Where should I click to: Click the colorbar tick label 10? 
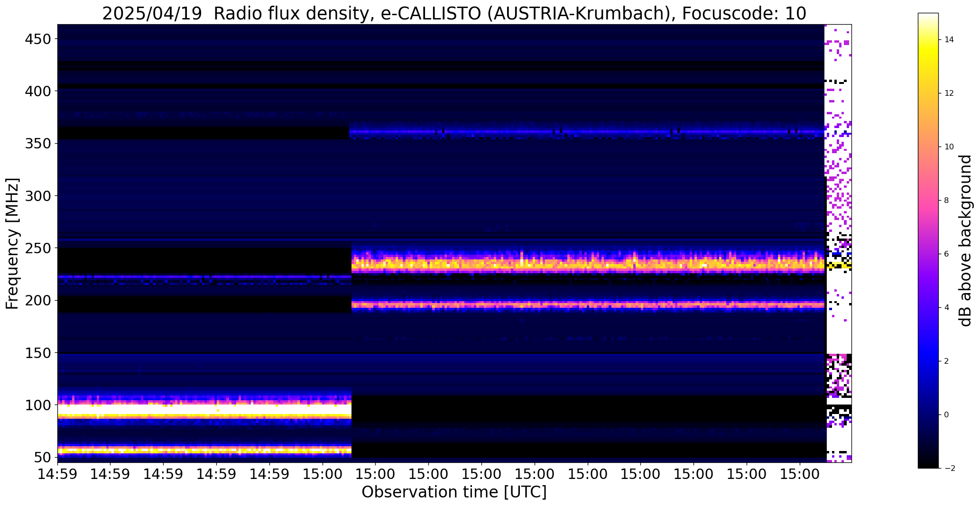point(949,147)
